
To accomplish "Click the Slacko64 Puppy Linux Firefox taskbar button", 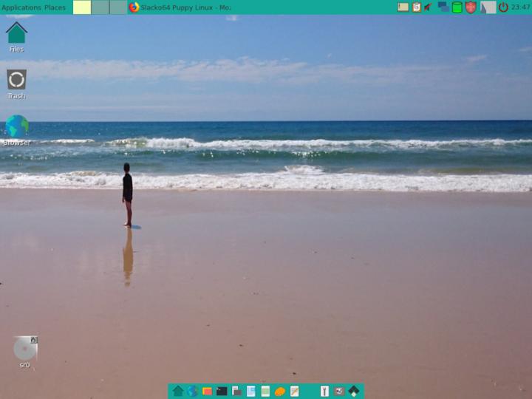I will [x=180, y=7].
